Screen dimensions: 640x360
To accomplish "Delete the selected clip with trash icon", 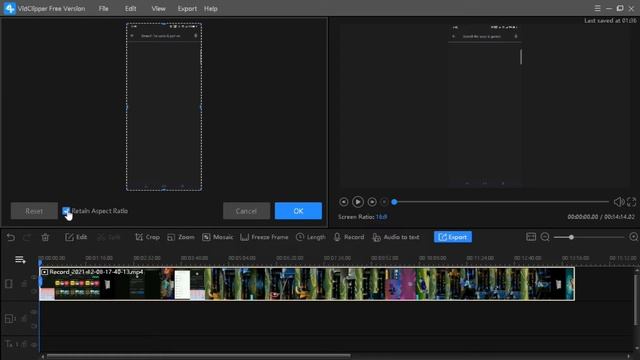I will 45,237.
